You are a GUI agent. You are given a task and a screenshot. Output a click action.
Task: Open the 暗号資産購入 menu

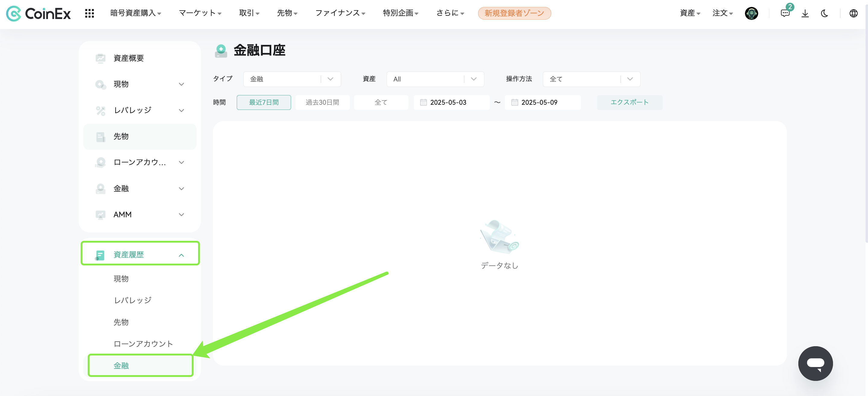[x=135, y=13]
